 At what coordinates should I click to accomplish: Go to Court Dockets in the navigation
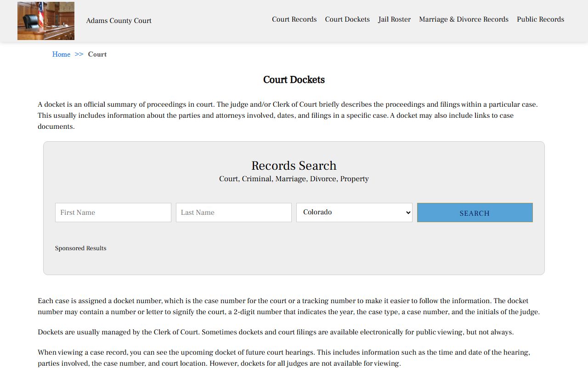[347, 19]
